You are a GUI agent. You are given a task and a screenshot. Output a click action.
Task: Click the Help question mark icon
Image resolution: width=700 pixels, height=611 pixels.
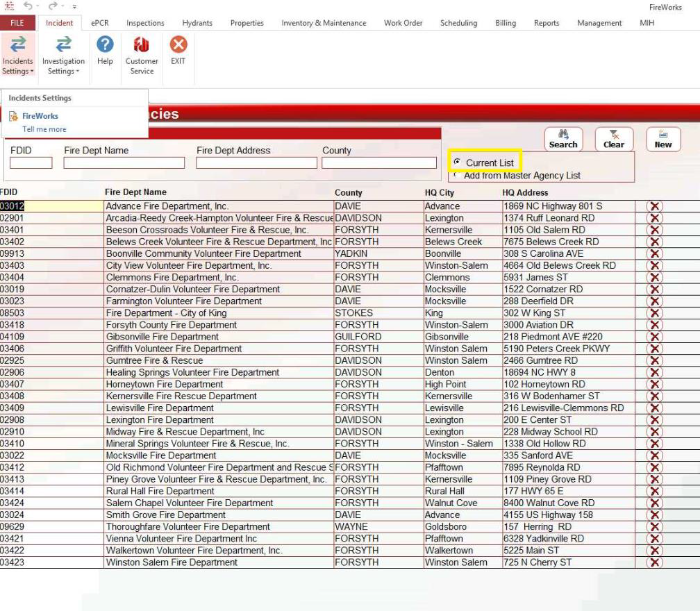pos(105,44)
